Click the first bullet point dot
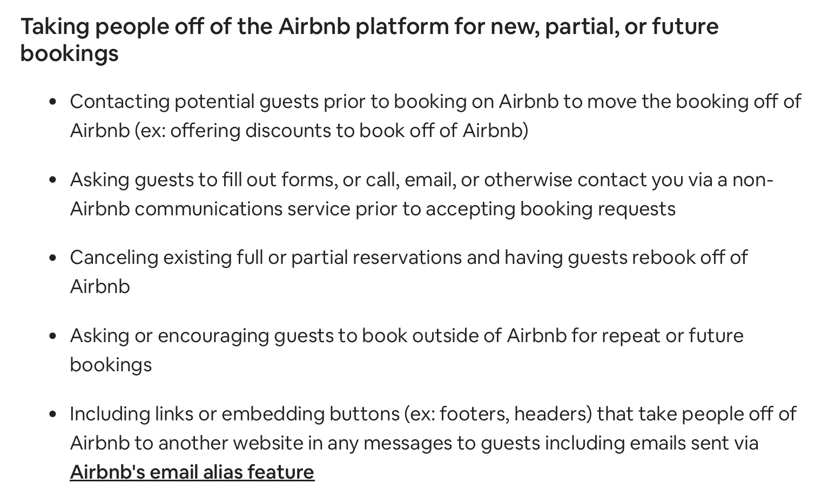 coord(52,101)
